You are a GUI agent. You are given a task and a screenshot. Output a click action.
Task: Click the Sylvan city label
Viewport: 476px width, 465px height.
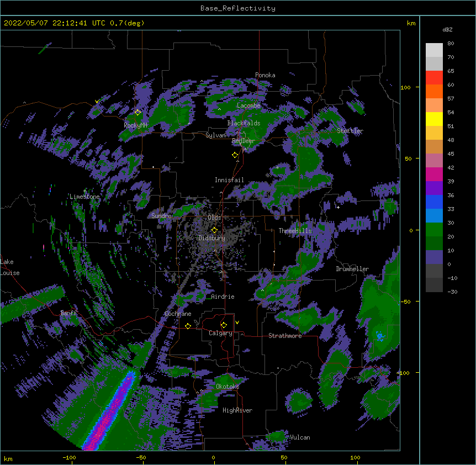(215, 135)
